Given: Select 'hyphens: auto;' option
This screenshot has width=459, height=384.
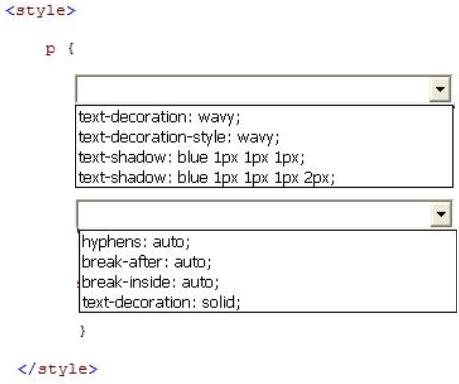Looking at the screenshot, I should (136, 242).
